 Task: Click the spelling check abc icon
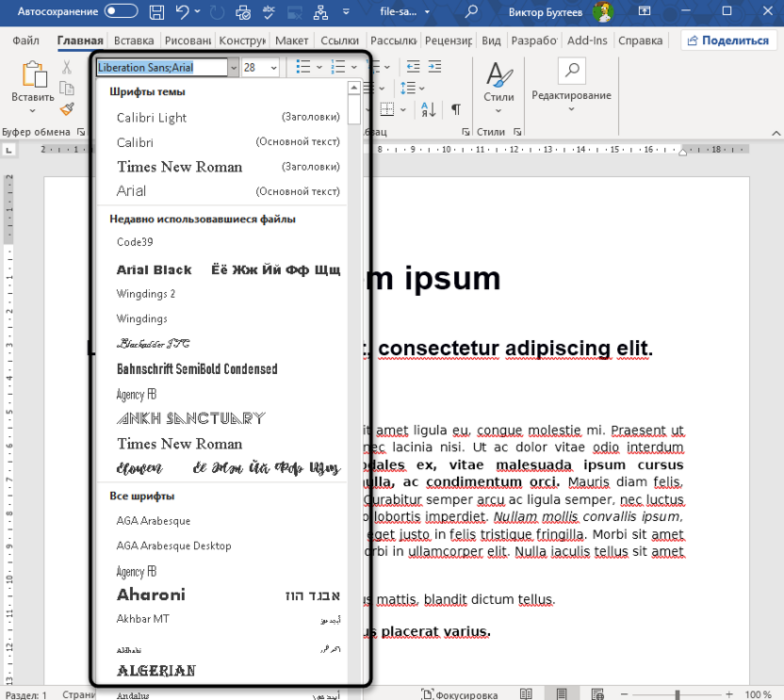pos(269,11)
